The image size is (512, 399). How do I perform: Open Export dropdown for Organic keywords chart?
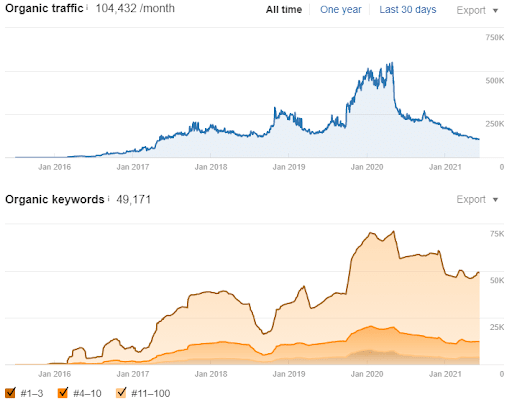(x=477, y=199)
